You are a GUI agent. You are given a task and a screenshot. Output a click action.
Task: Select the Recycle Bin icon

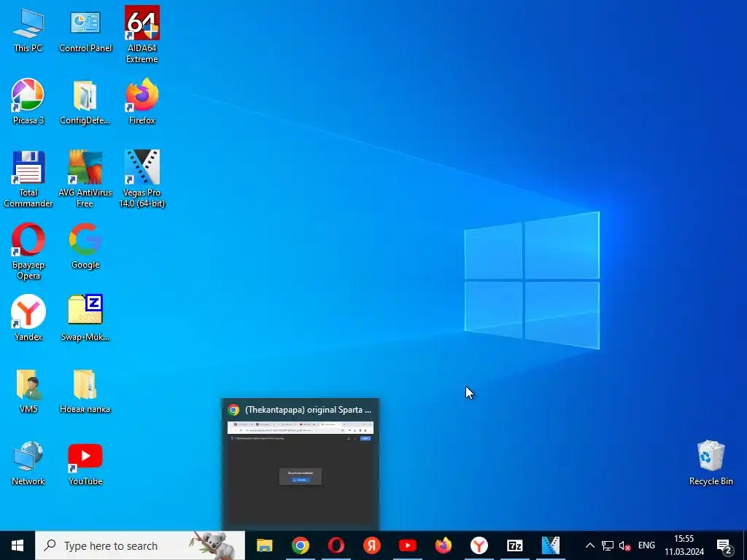coord(711,463)
